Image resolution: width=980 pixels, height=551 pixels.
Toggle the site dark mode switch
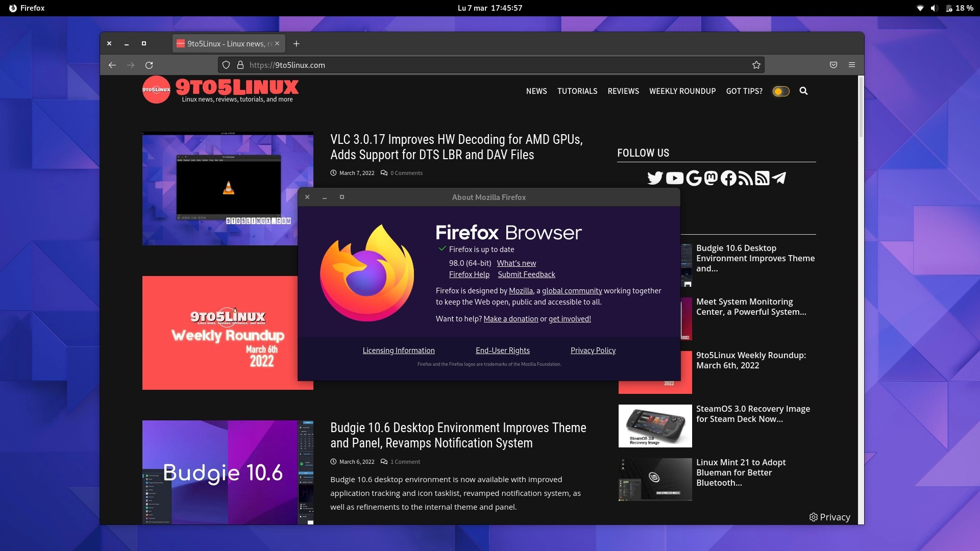tap(781, 91)
